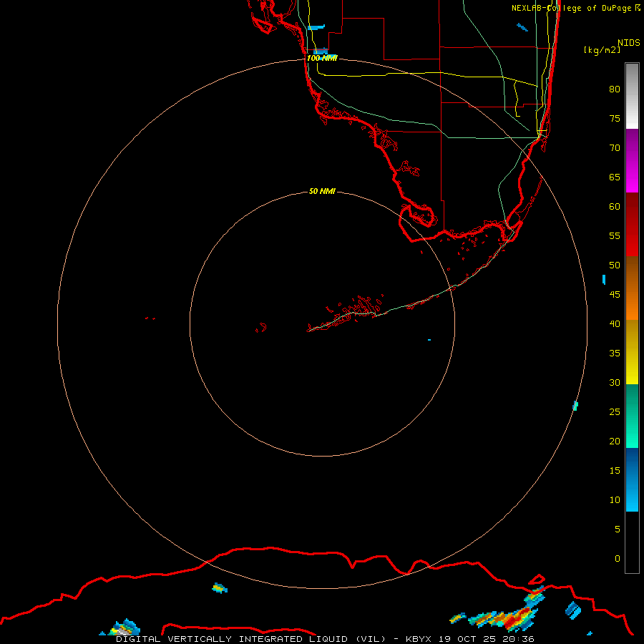Click the 20:36 time stamp

pos(518,639)
